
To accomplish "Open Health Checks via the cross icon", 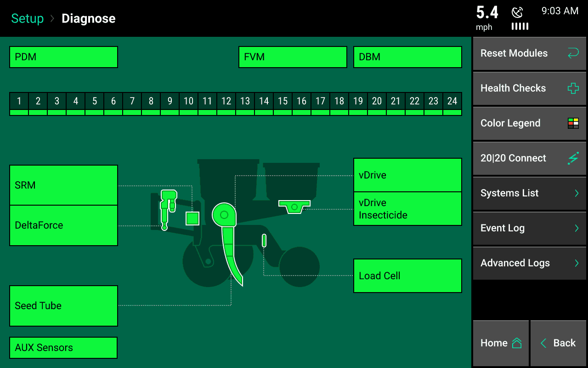I will [573, 88].
